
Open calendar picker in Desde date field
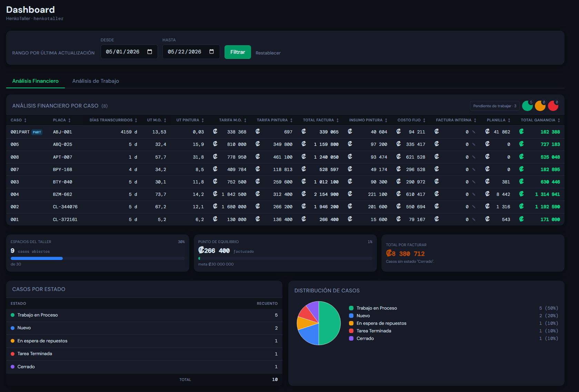[x=150, y=52]
